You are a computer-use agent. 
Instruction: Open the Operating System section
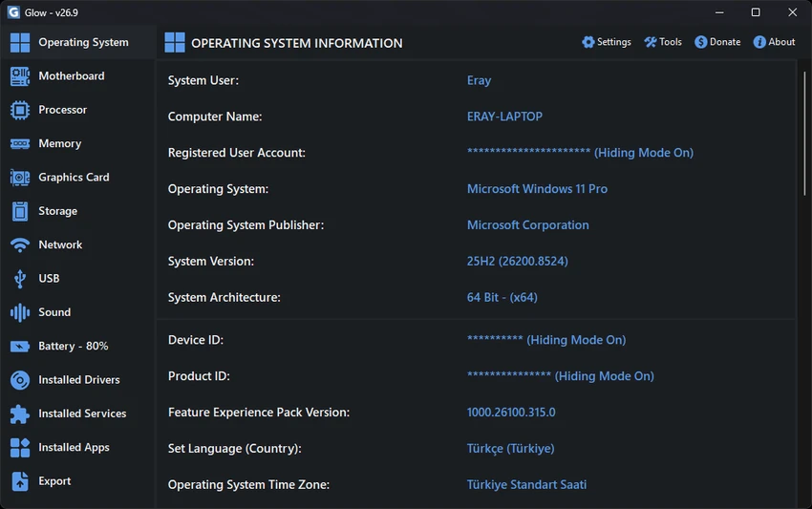(x=77, y=42)
